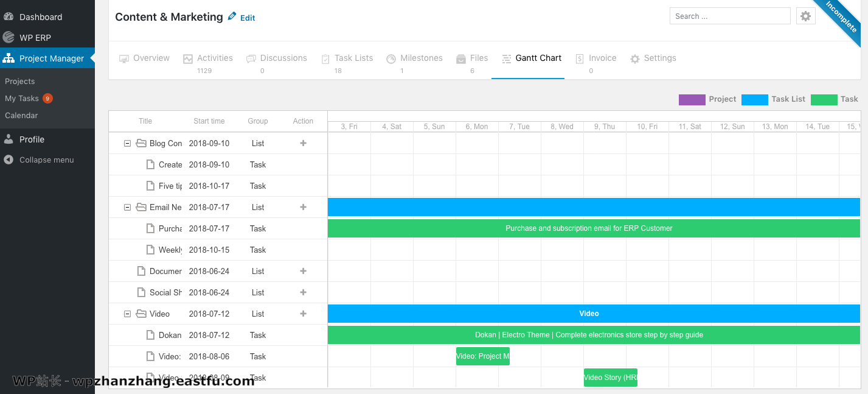
Task: Click the pencil Edit icon beside project title
Action: tap(232, 17)
